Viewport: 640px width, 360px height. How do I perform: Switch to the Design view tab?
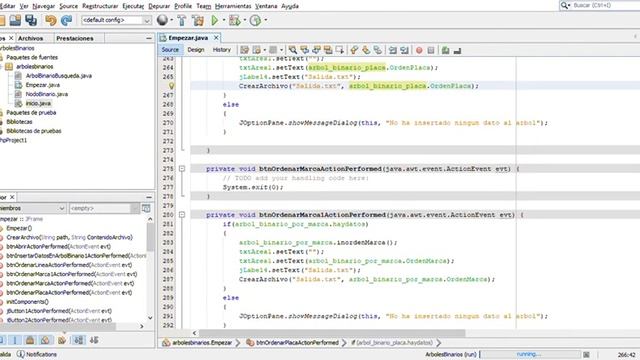tap(196, 50)
